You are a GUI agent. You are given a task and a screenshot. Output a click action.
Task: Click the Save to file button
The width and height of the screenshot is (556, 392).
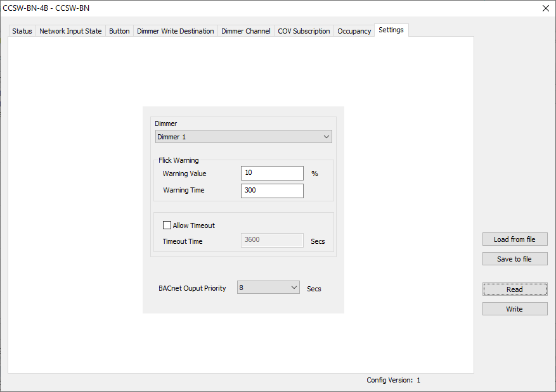click(x=515, y=259)
